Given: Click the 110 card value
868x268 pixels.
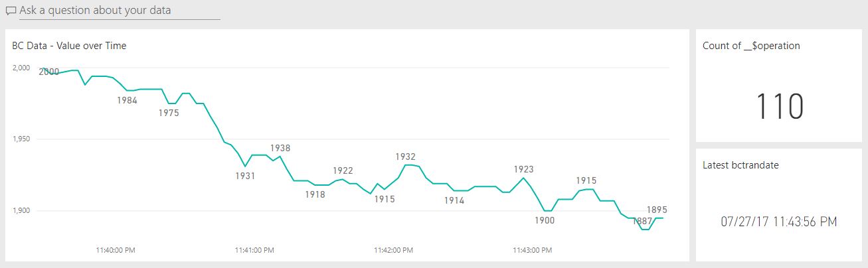Looking at the screenshot, I should click(x=780, y=107).
